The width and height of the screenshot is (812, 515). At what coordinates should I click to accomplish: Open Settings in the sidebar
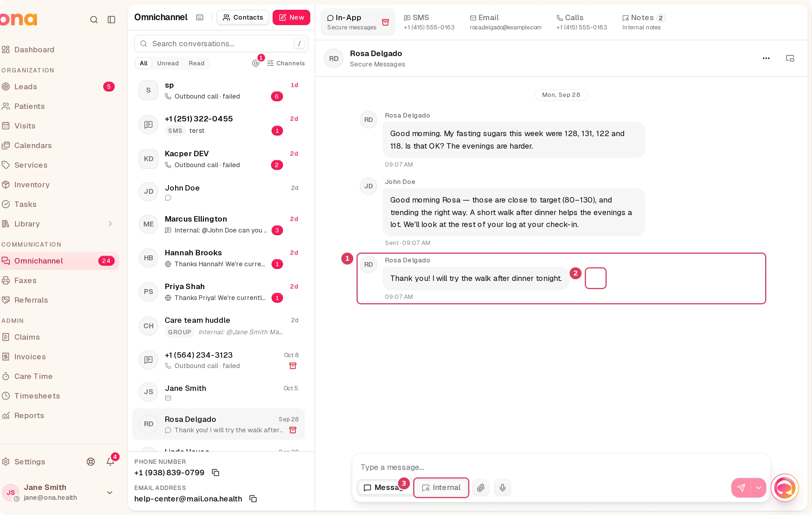(x=30, y=461)
